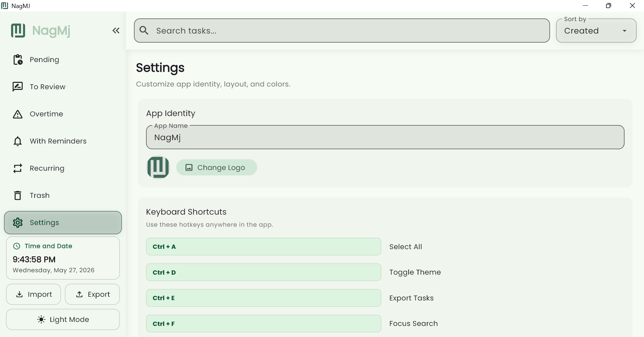Viewport: 644px width, 337px height.
Task: Click the Overtime warning triangle icon
Action: pos(18,114)
